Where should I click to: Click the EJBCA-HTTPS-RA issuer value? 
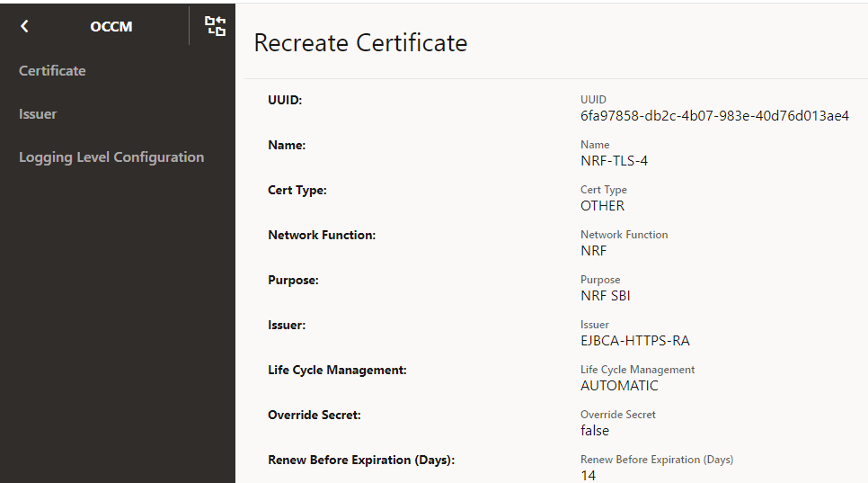pyautogui.click(x=635, y=341)
